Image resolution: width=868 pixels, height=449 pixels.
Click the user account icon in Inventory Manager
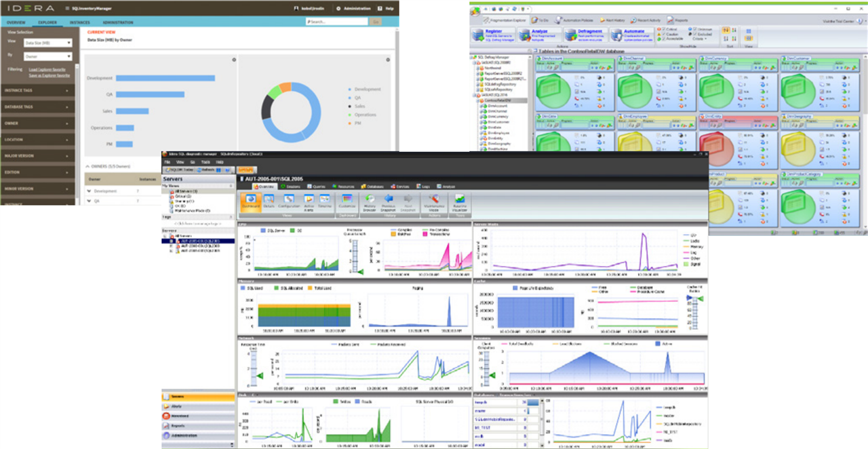[296, 8]
